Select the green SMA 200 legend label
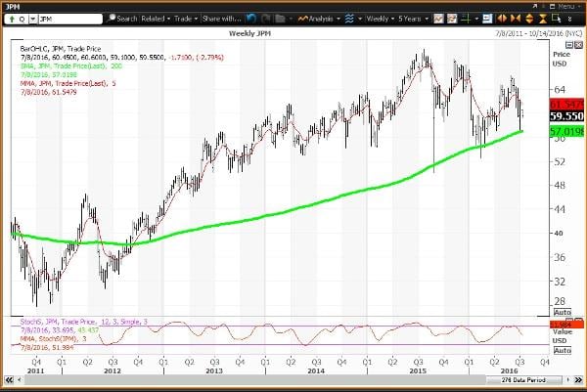 pos(70,65)
